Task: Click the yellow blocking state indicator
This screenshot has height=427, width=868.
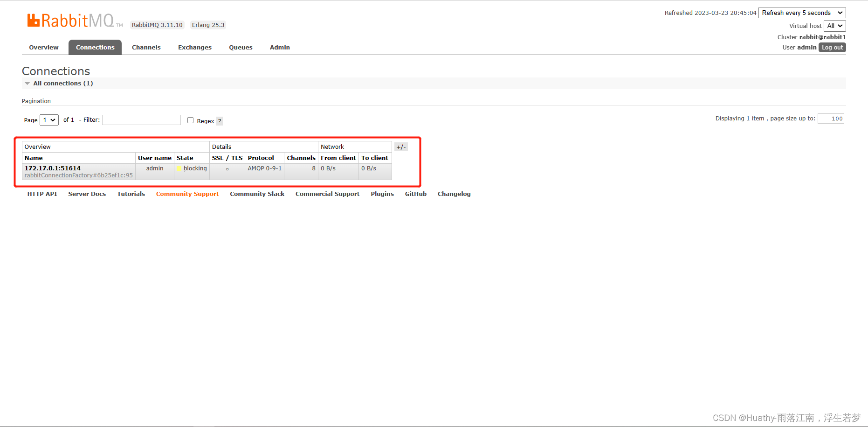Action: [x=179, y=168]
